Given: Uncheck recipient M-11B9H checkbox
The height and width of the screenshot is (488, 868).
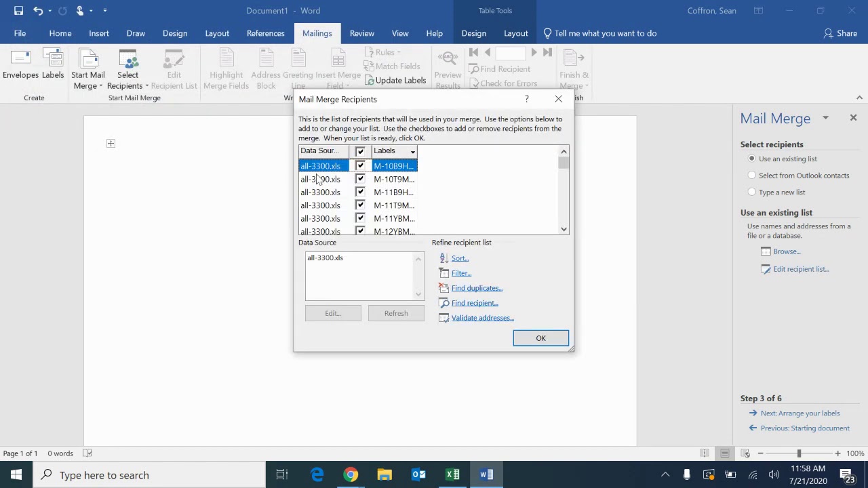Looking at the screenshot, I should pos(360,192).
